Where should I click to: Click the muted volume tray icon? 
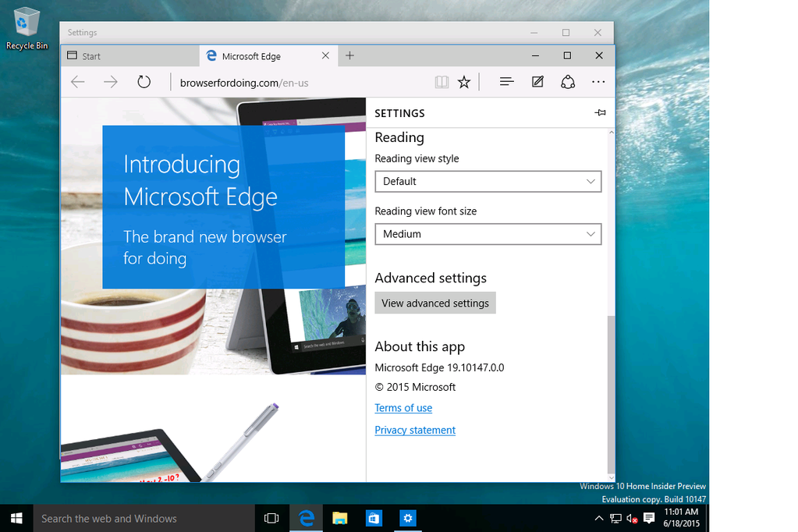tap(632, 518)
